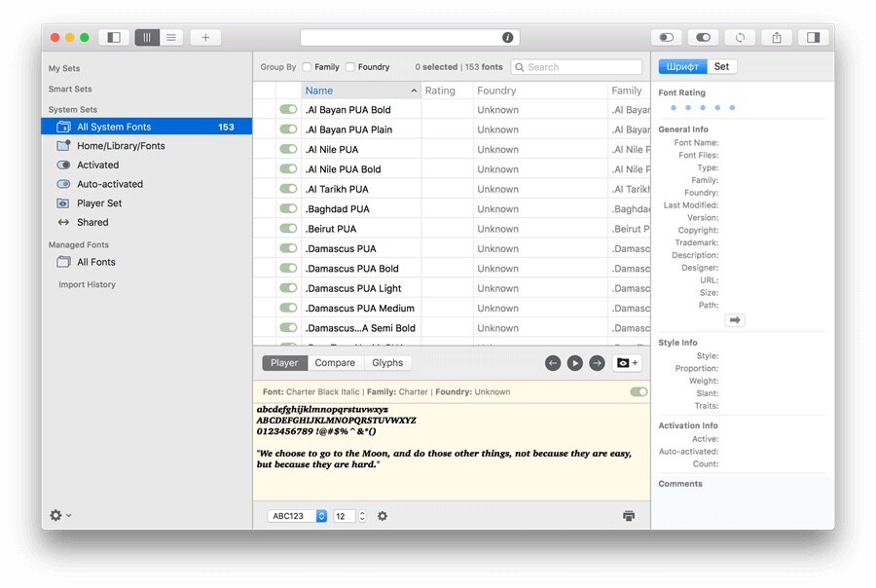The image size is (876, 588).
Task: Click the info icon in title field
Action: (x=507, y=37)
